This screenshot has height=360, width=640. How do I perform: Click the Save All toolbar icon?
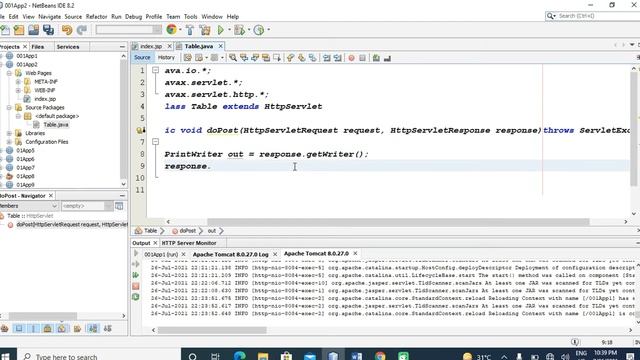[48, 30]
